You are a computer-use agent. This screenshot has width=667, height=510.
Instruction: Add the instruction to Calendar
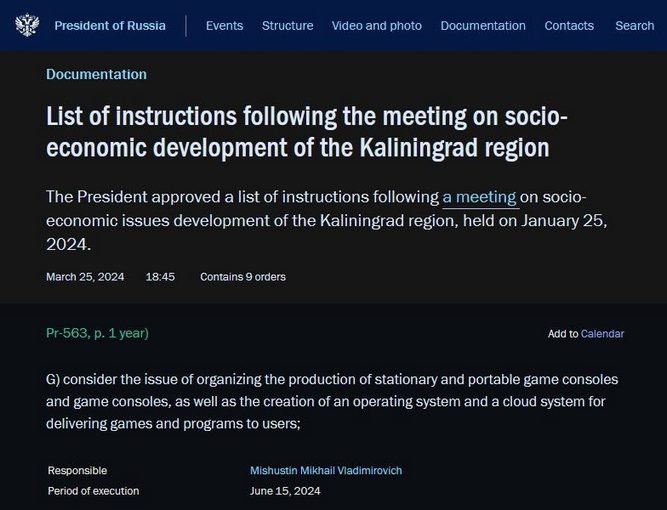click(x=602, y=334)
